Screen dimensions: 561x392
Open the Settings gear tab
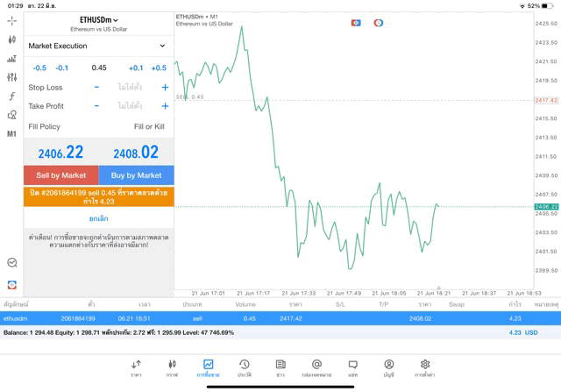[x=425, y=367]
